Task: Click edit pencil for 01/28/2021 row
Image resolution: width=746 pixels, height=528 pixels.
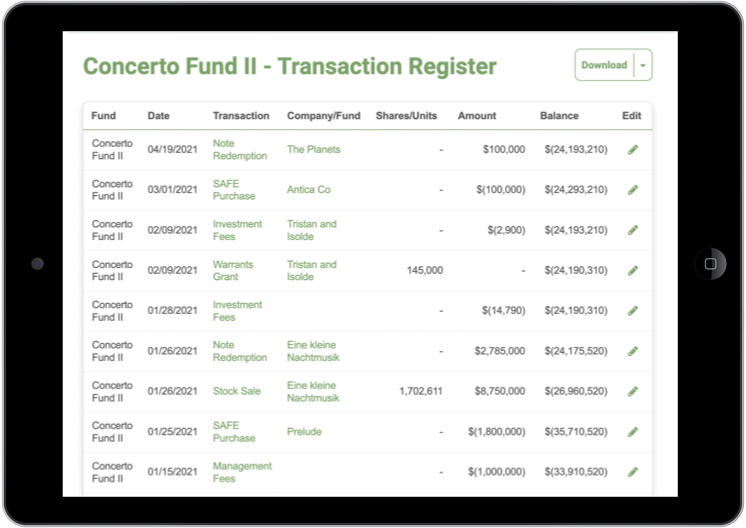Action: tap(632, 311)
